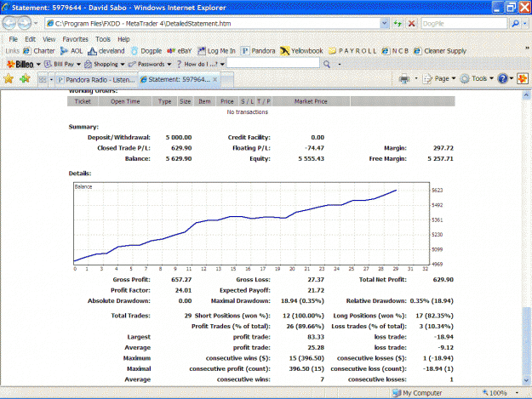Open the eBaY favorites link

tap(180, 51)
